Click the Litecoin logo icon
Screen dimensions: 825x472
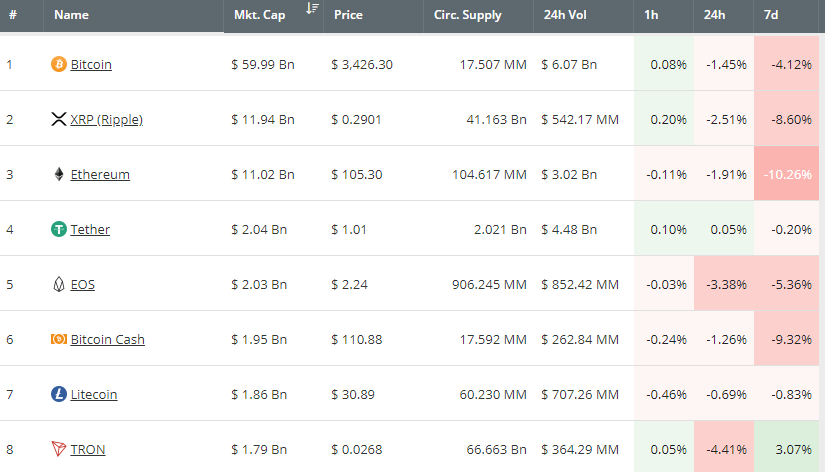tap(59, 394)
